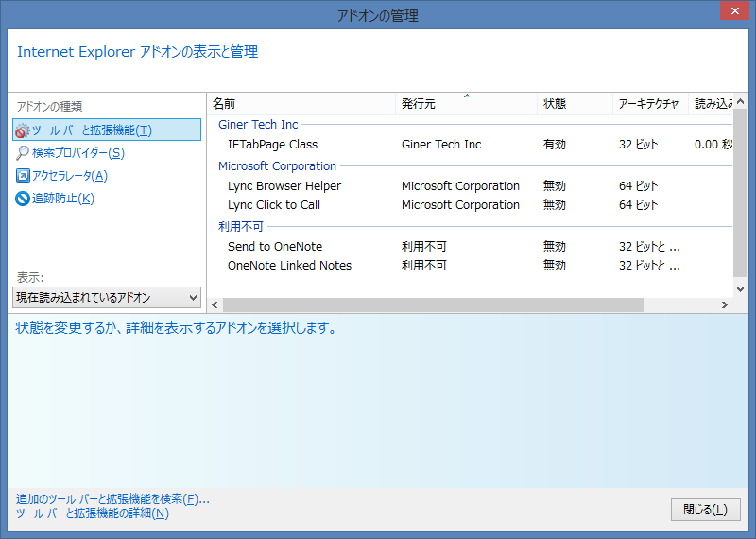Collapse the Giner Tech Inc group
Screen dimensions: 756x539
click(258, 125)
